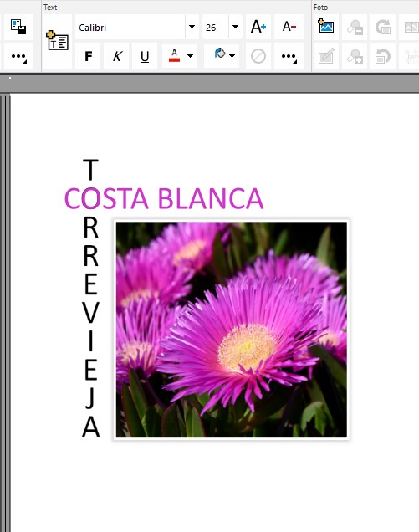Toggle bold formatting with F button
This screenshot has width=419, height=532.
tap(88, 56)
